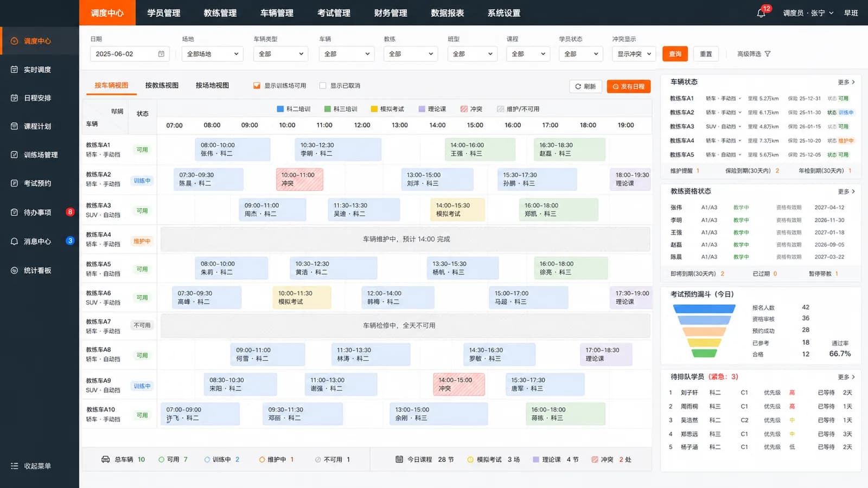Click the 模拟考试 yellow legend swatch
Image resolution: width=868 pixels, height=488 pixels.
click(x=374, y=109)
